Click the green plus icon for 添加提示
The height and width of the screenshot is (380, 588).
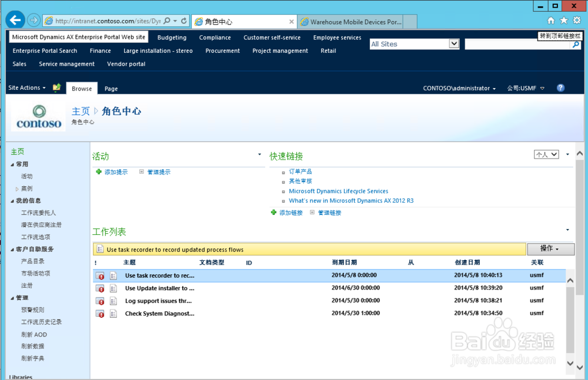[x=99, y=171]
